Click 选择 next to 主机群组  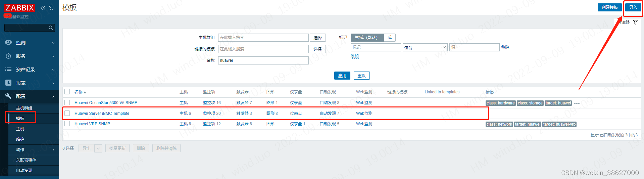tap(317, 38)
